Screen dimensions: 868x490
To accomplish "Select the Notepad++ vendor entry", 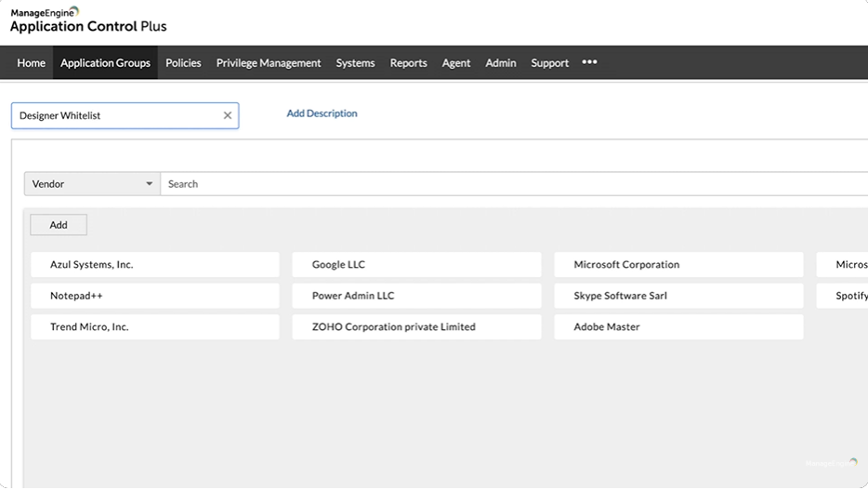I will (x=155, y=296).
